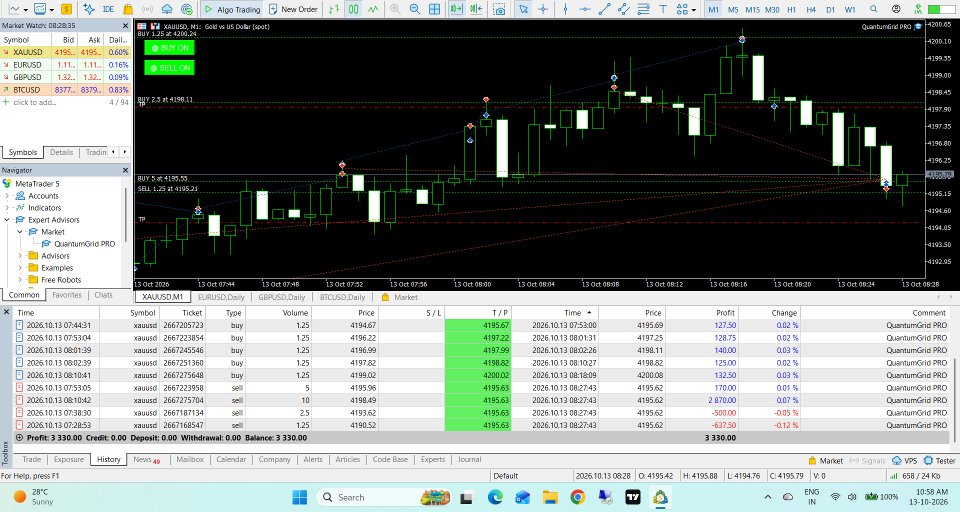The width and height of the screenshot is (960, 512).
Task: Click the New Order button
Action: [x=293, y=9]
